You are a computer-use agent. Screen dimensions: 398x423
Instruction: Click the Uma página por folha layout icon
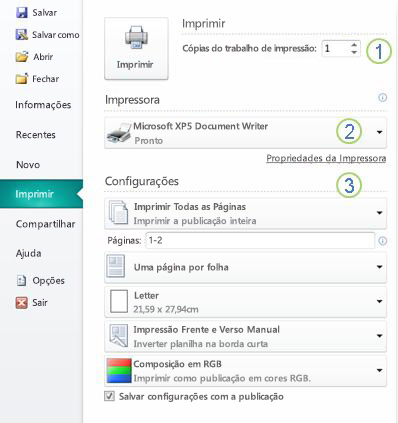click(x=116, y=266)
